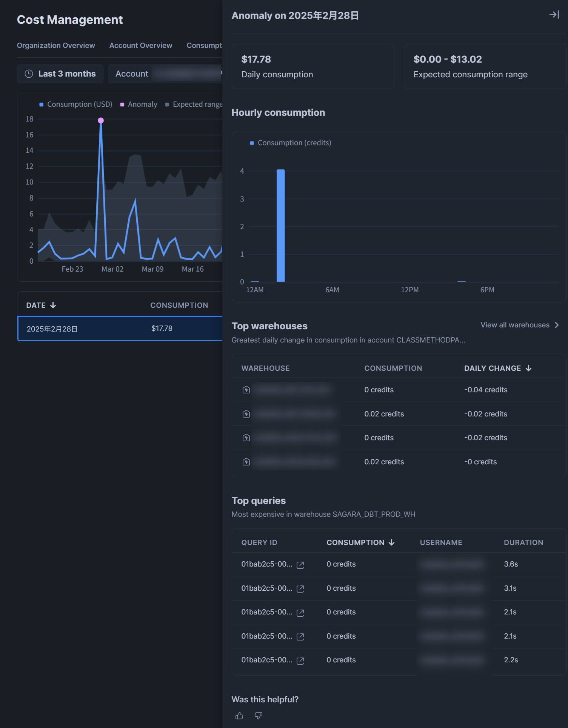Click CONSUMPTION header in anomaly date table
This screenshot has height=728, width=568.
coord(179,305)
